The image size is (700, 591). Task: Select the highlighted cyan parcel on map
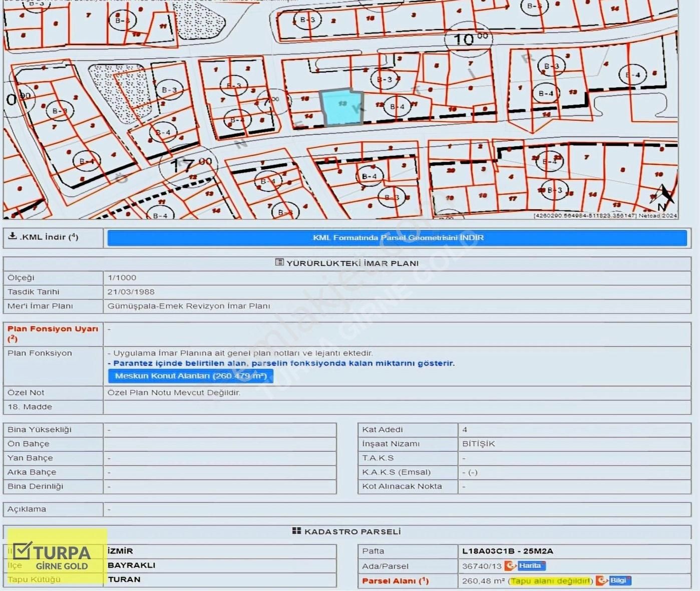click(x=342, y=107)
